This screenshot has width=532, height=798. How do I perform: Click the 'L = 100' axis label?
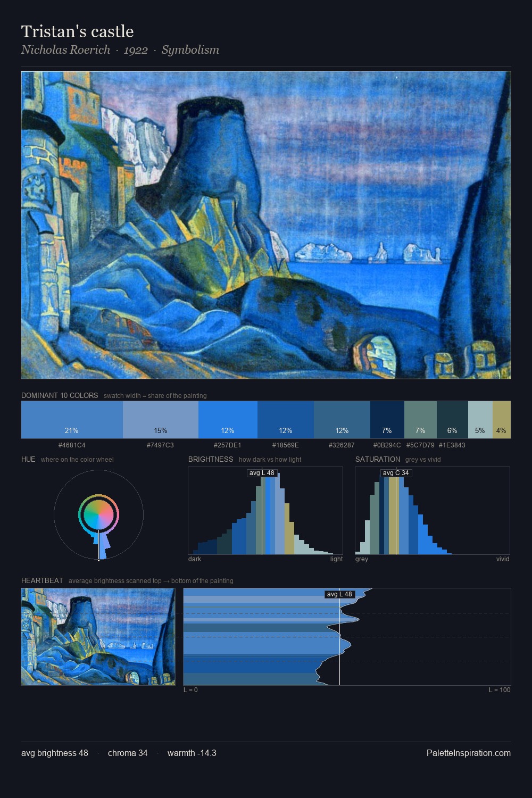pyautogui.click(x=500, y=689)
